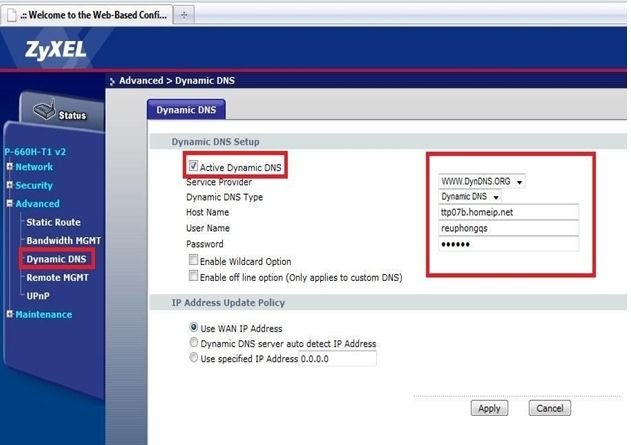Click the breadcrumb arrow icon beside Advanced

112,81
